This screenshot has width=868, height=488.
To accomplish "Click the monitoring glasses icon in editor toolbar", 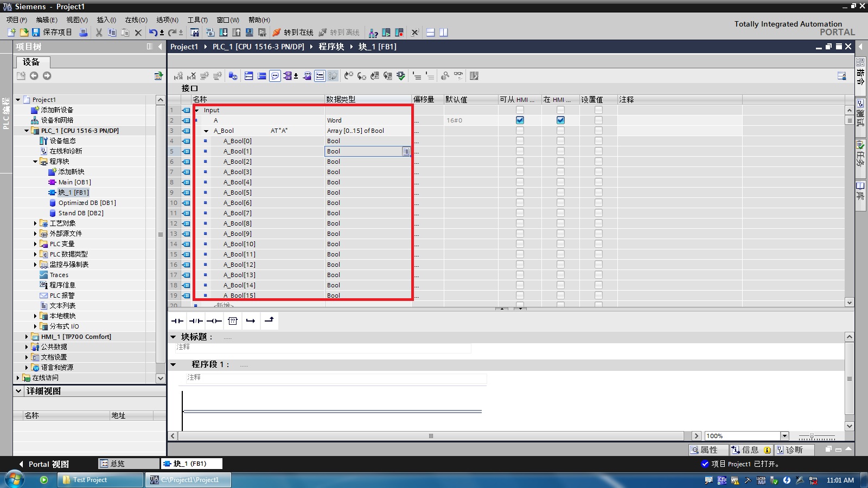I will [458, 76].
